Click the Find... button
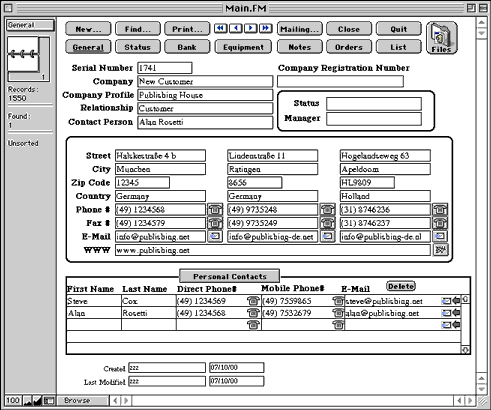 tap(138, 29)
